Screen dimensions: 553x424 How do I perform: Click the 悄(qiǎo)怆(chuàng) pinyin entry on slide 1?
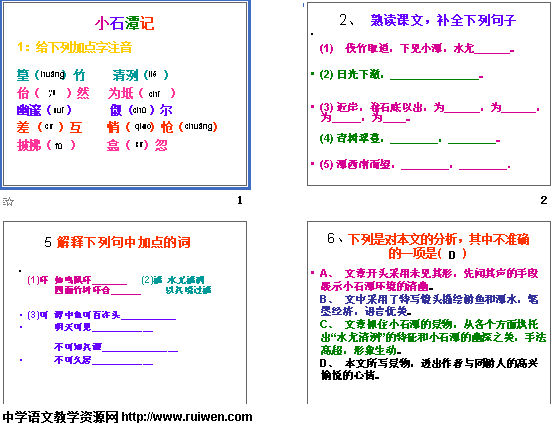coord(162,127)
